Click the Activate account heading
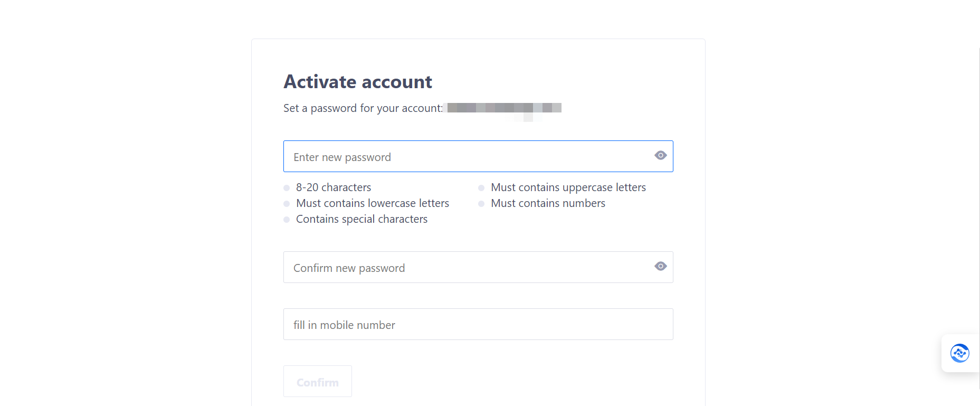This screenshot has width=980, height=406. point(358,82)
